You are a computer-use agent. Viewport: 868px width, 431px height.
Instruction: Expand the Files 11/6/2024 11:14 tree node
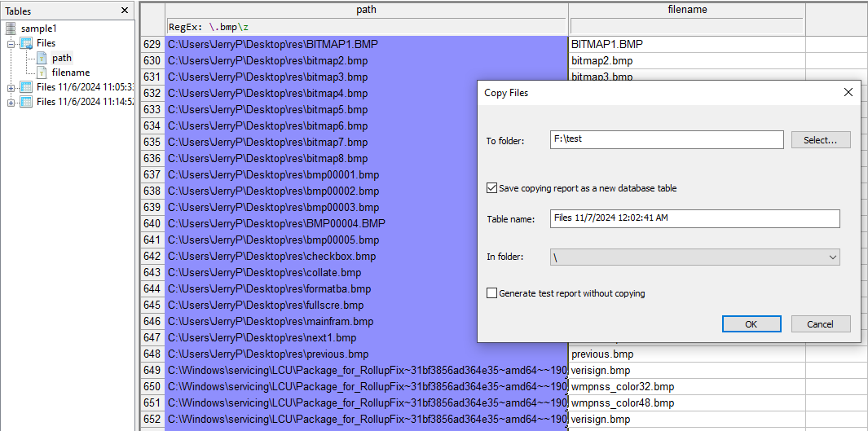pyautogui.click(x=11, y=102)
